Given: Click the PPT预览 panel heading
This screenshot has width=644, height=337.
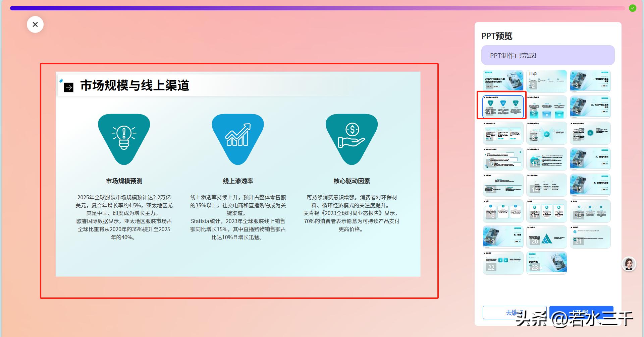Looking at the screenshot, I should [x=497, y=36].
